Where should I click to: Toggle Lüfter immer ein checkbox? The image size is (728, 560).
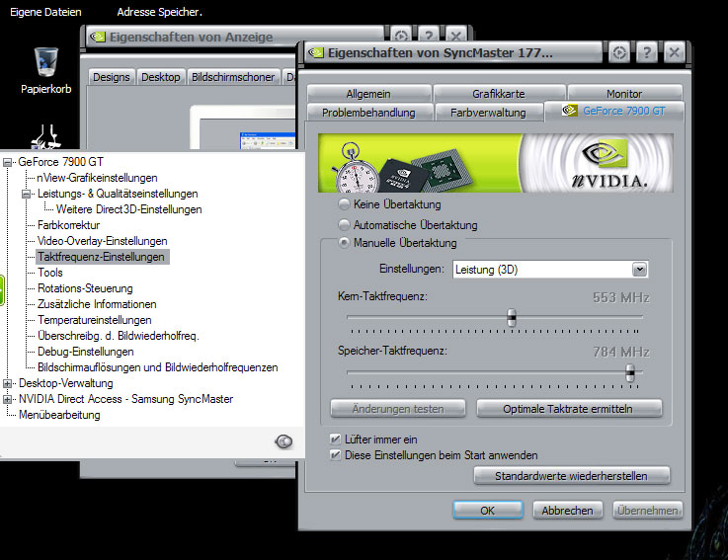335,440
